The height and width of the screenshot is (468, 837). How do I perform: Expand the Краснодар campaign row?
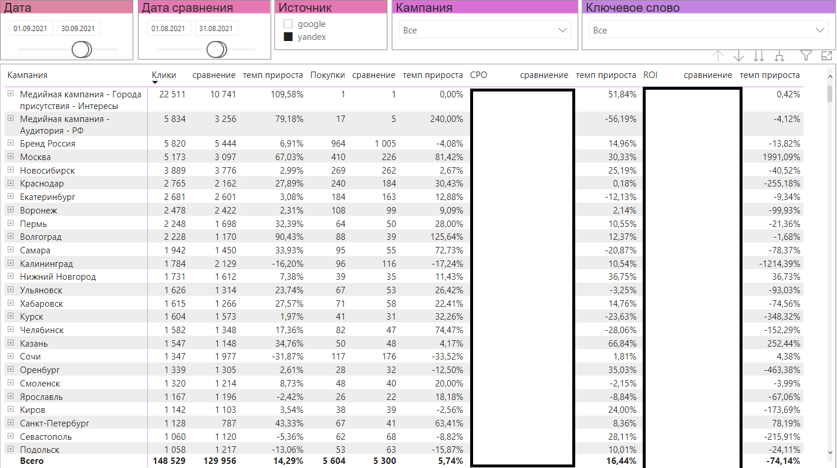10,183
